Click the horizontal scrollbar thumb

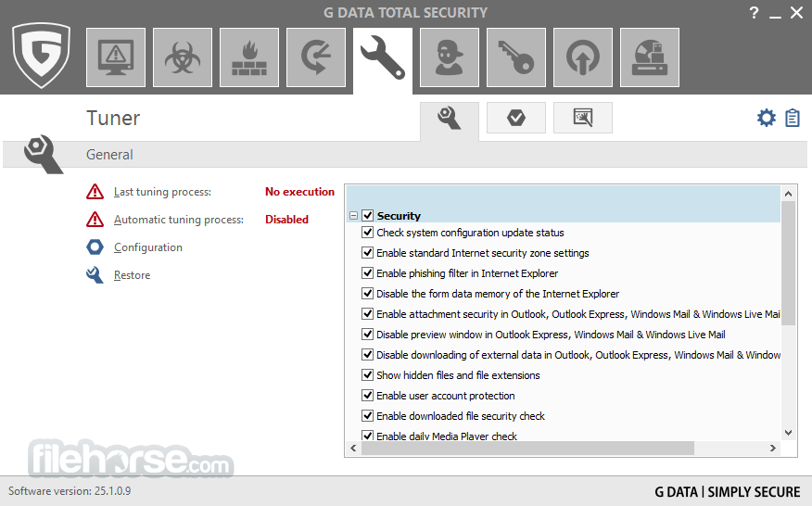(527, 448)
